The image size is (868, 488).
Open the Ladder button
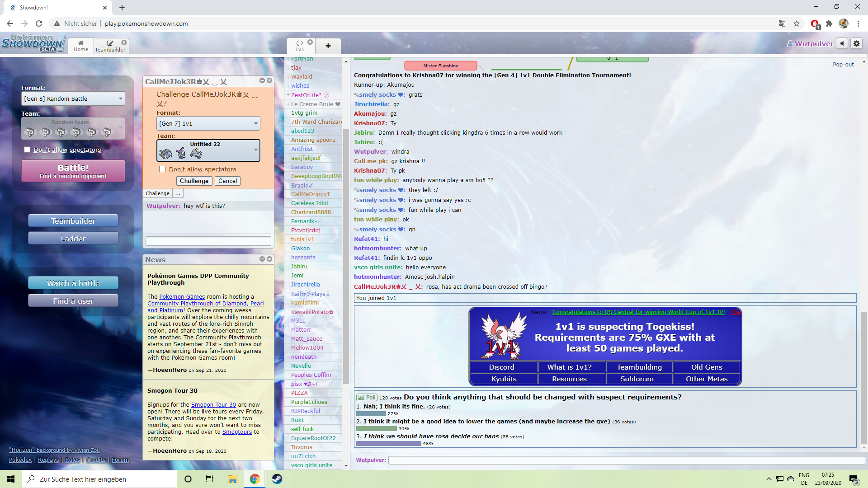pos(73,239)
